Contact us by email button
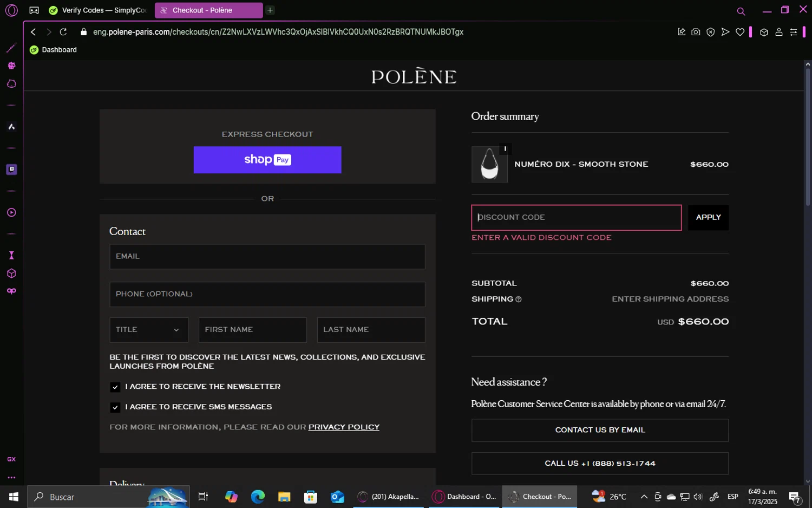 [x=600, y=430]
